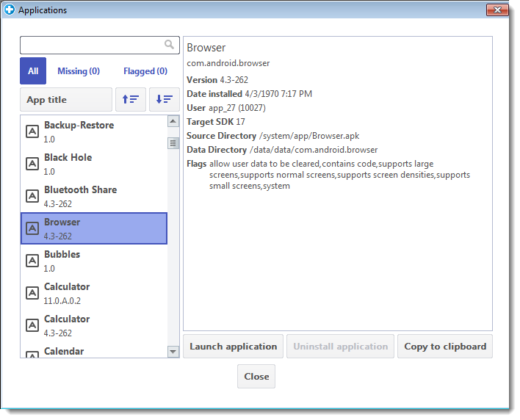Select Browser in the app list
Image resolution: width=520 pixels, height=420 pixels.
pos(94,228)
